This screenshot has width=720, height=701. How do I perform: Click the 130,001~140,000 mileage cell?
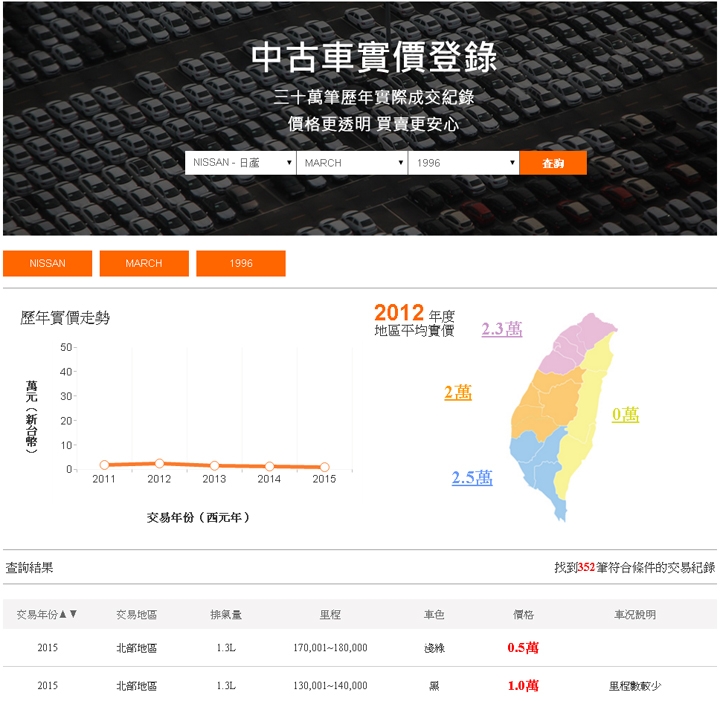click(330, 685)
